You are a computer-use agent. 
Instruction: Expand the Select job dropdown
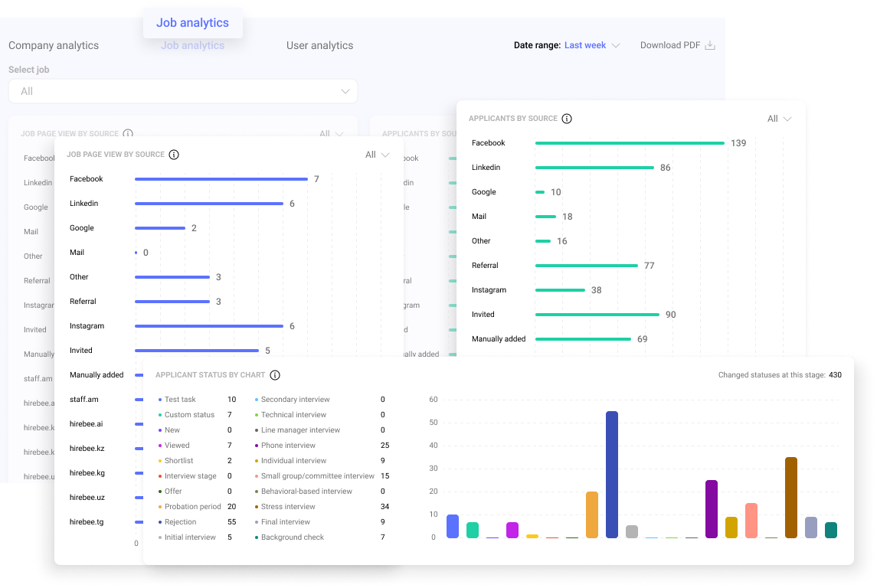coord(182,91)
